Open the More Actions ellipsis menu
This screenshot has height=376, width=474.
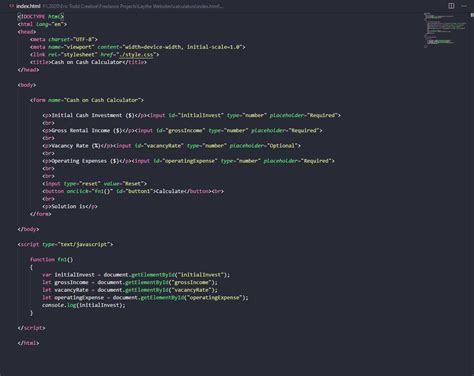point(464,6)
